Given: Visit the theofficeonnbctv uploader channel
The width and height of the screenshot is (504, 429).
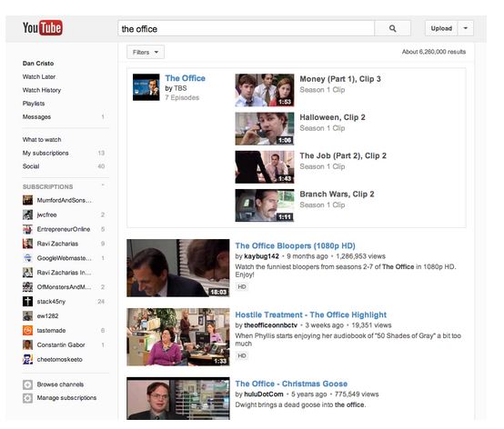Looking at the screenshot, I should [x=270, y=325].
